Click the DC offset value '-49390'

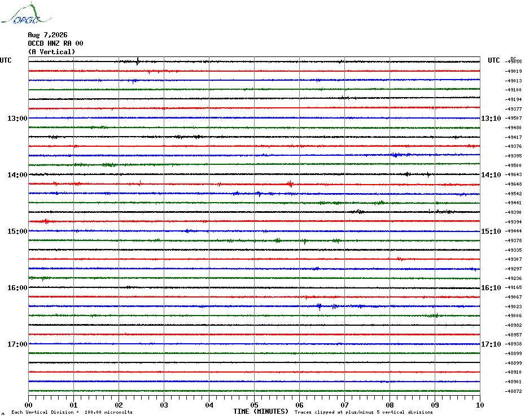pyautogui.click(x=513, y=212)
